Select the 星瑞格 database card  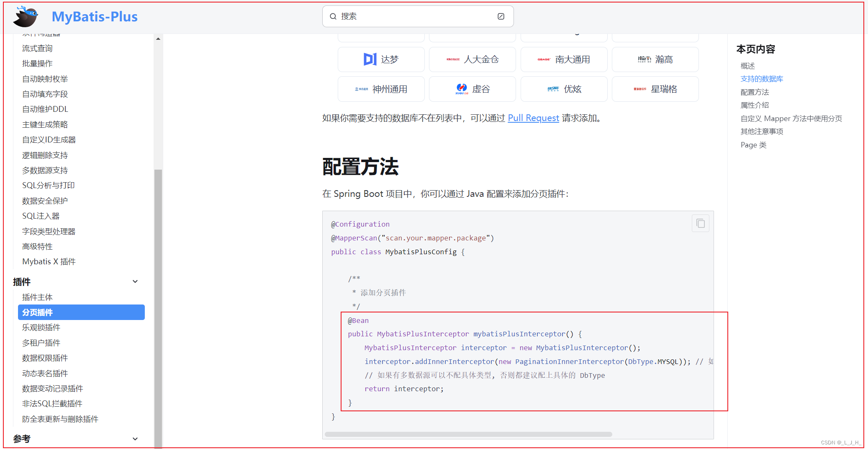tap(655, 89)
